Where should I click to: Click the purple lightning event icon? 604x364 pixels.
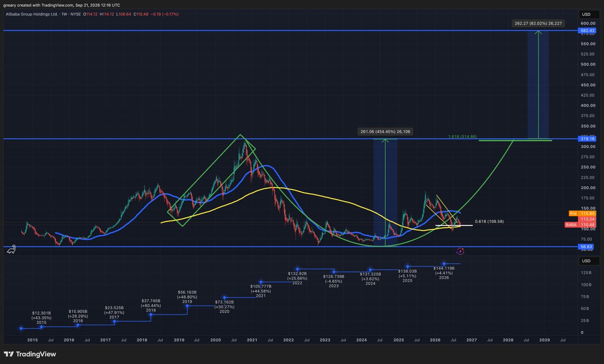pos(460,251)
